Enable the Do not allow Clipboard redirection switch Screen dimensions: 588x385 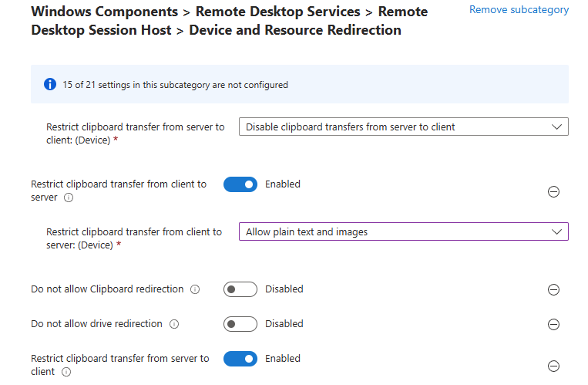click(240, 289)
